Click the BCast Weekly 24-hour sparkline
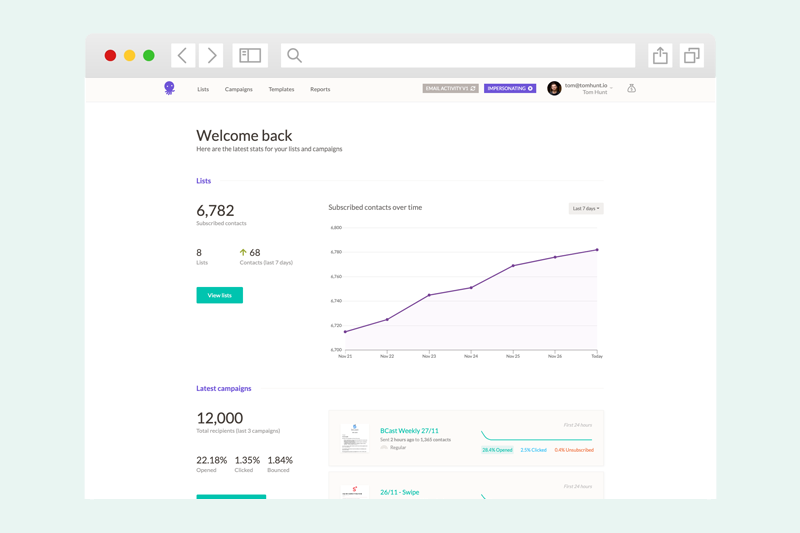 tap(536, 436)
